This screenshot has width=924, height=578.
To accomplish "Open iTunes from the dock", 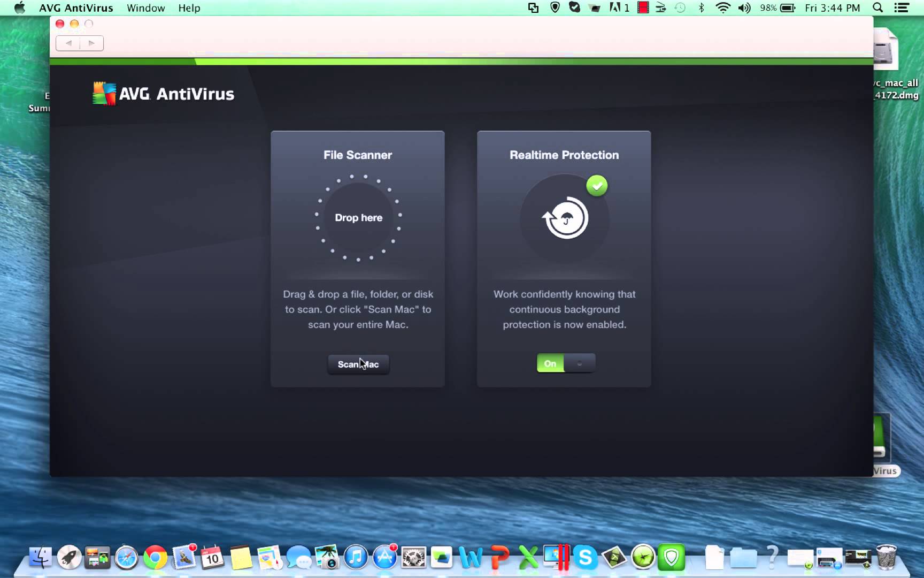I will coord(356,558).
